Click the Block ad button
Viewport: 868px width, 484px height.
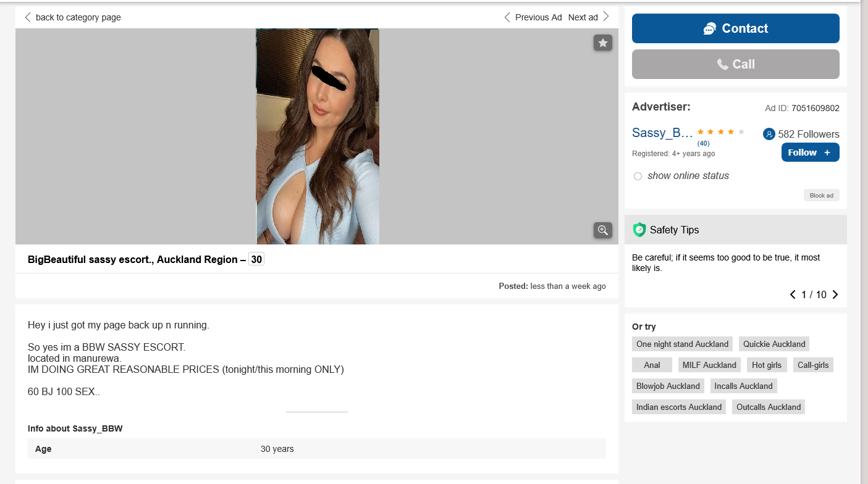click(821, 196)
